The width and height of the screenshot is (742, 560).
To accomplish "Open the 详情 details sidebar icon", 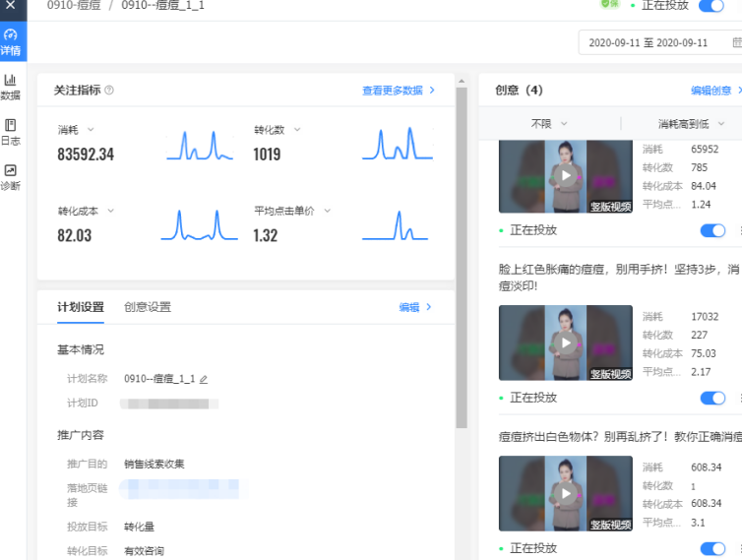I will click(11, 41).
